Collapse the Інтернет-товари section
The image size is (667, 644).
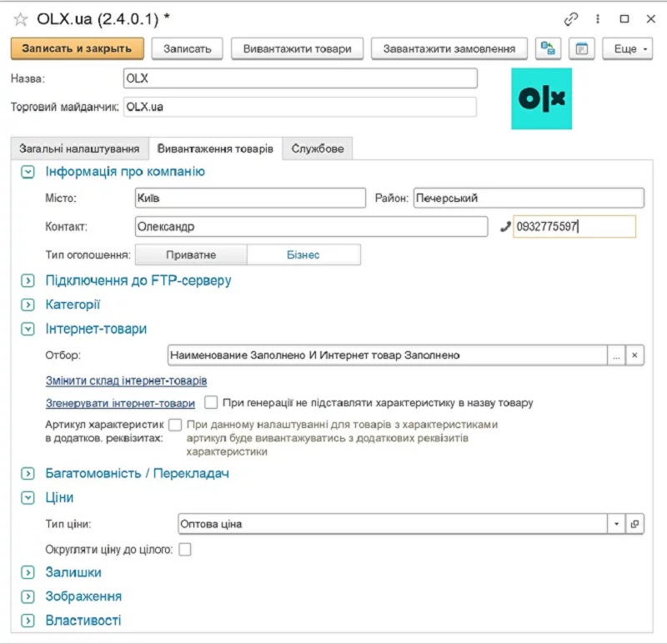(x=28, y=329)
